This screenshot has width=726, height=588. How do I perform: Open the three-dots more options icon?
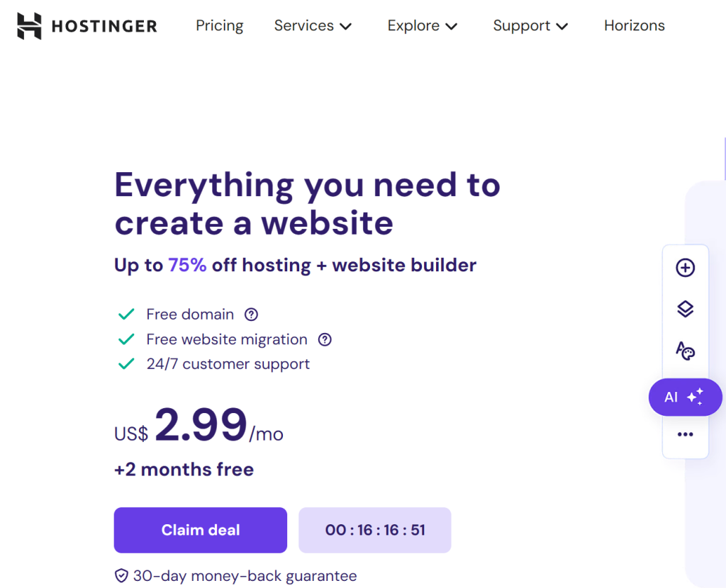point(686,434)
